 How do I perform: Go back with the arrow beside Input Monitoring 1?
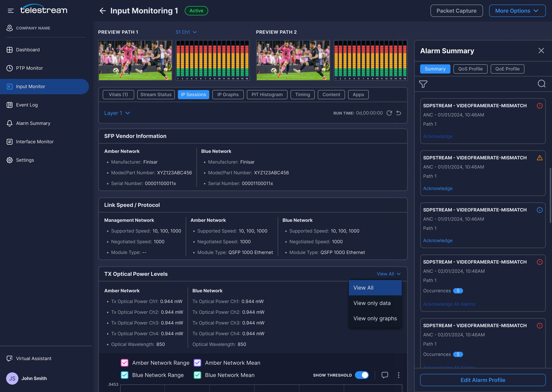click(x=103, y=11)
